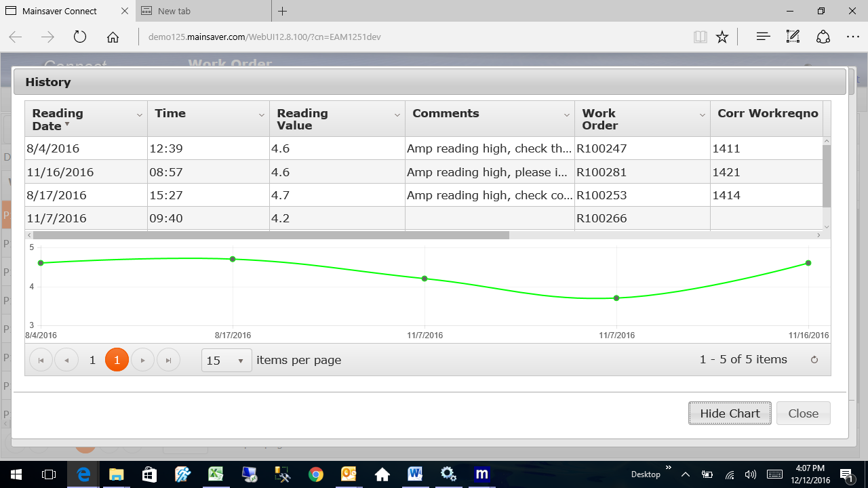
Task: Open Edge Hub menu
Action: 763,37
